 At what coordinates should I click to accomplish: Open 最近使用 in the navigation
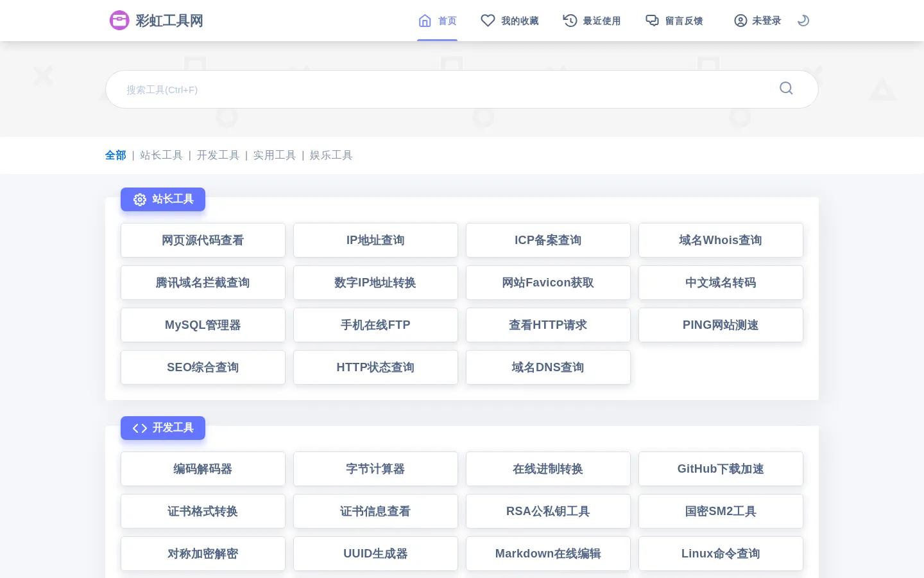click(592, 21)
